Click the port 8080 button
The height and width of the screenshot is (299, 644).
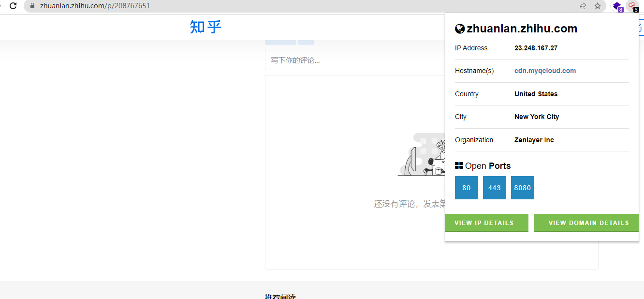pos(523,188)
